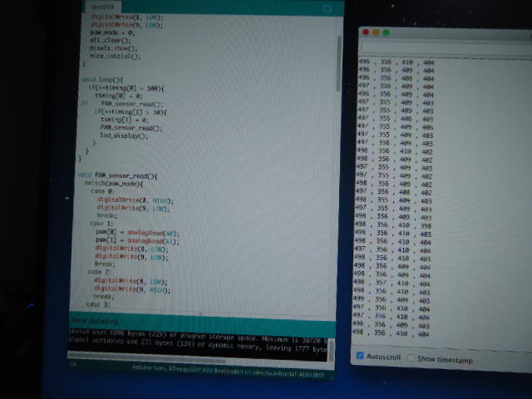Click serial output row '498 , 357 , 410 , 404'
The image size is (532, 399).
tap(392, 283)
